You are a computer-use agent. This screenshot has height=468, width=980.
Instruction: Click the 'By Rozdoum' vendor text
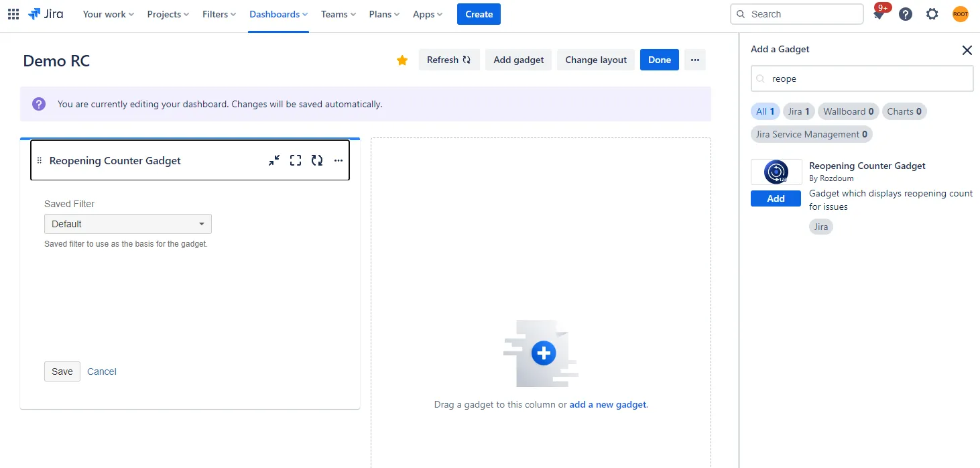(831, 178)
